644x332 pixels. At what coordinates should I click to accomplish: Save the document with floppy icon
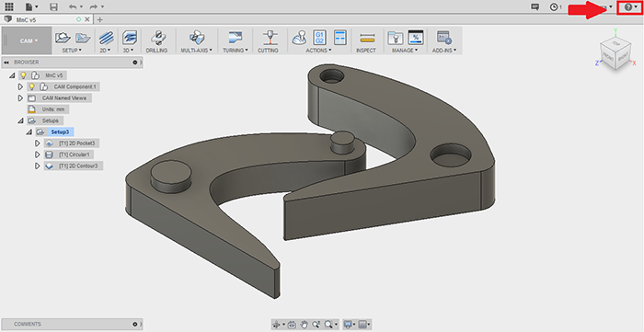[x=53, y=7]
